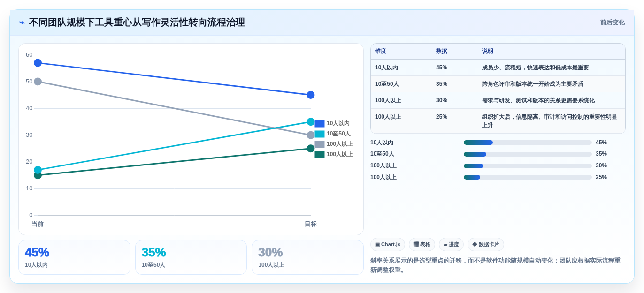This screenshot has height=293, width=644.
Task: Select the 进度 tag chip
Action: [x=451, y=244]
